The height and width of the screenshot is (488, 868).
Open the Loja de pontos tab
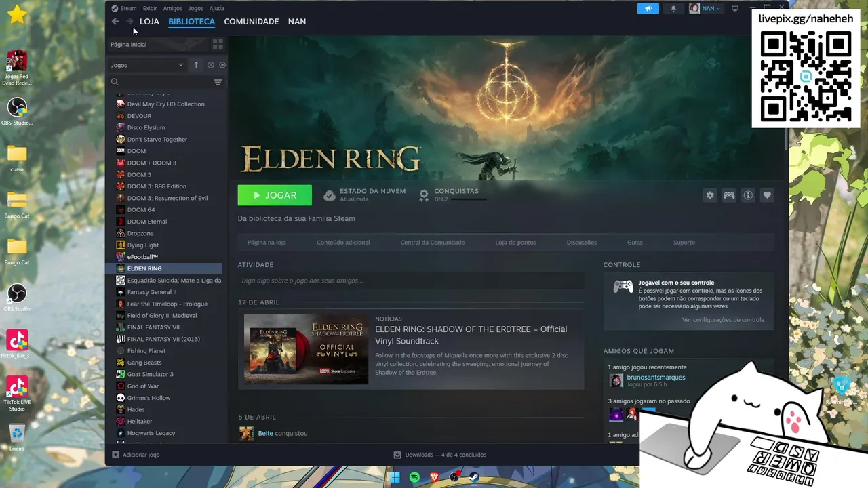click(x=515, y=242)
